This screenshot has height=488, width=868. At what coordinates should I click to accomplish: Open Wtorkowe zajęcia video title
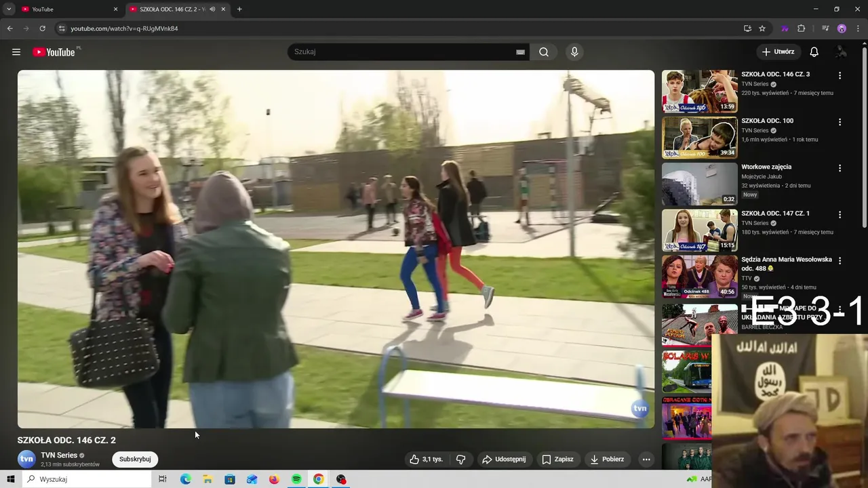click(766, 167)
